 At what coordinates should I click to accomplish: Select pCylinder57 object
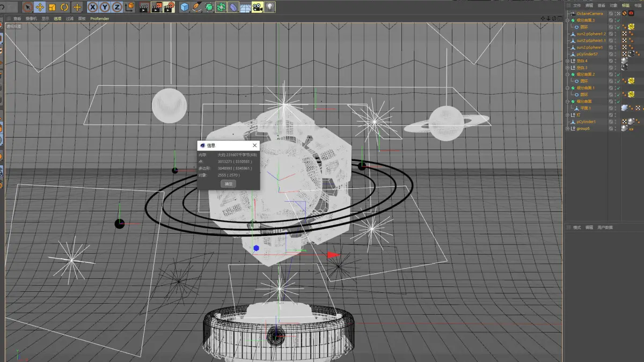click(587, 54)
